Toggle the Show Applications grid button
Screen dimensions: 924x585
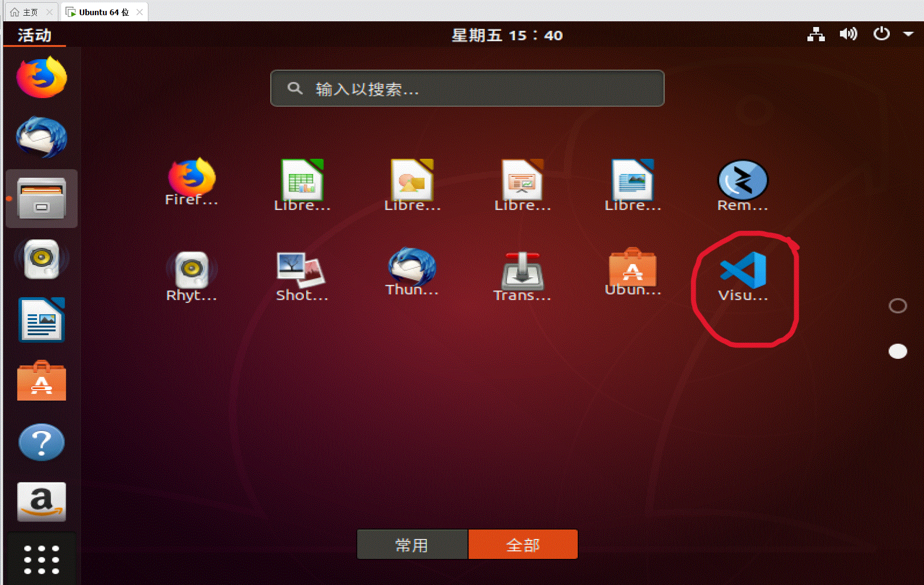tap(42, 559)
